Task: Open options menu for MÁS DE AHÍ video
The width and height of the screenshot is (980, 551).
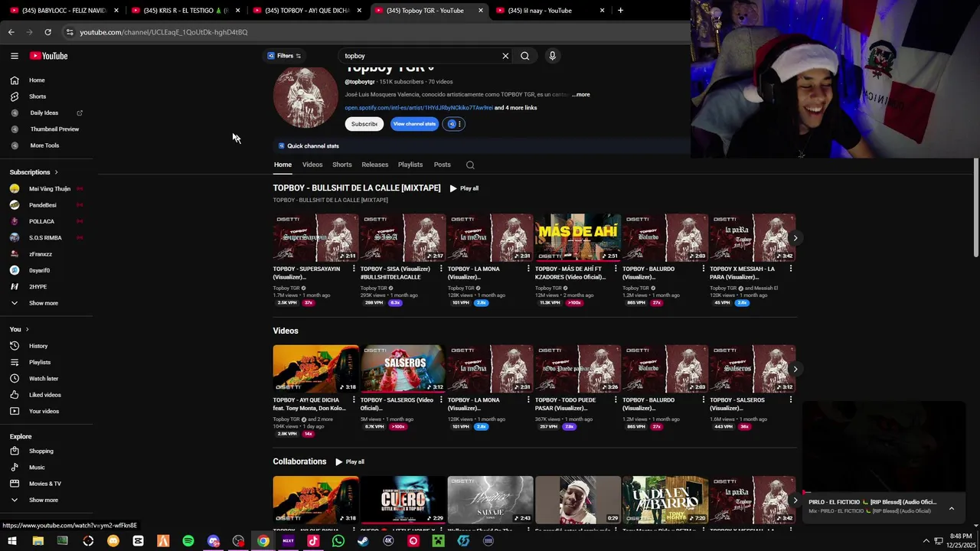Action: tap(616, 269)
